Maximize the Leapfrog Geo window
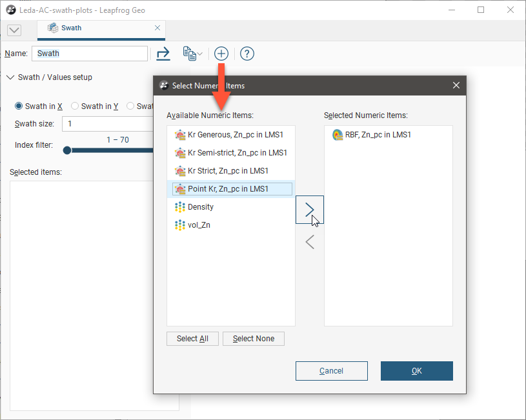This screenshot has height=420, width=526. coord(481,10)
